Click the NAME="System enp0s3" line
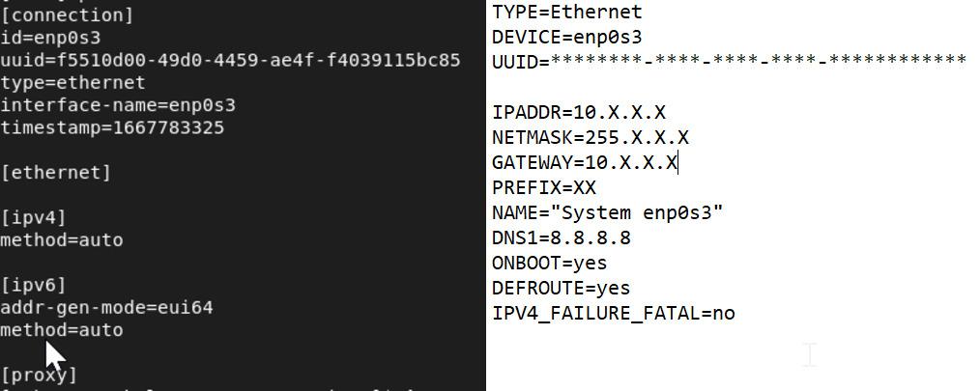 607,213
